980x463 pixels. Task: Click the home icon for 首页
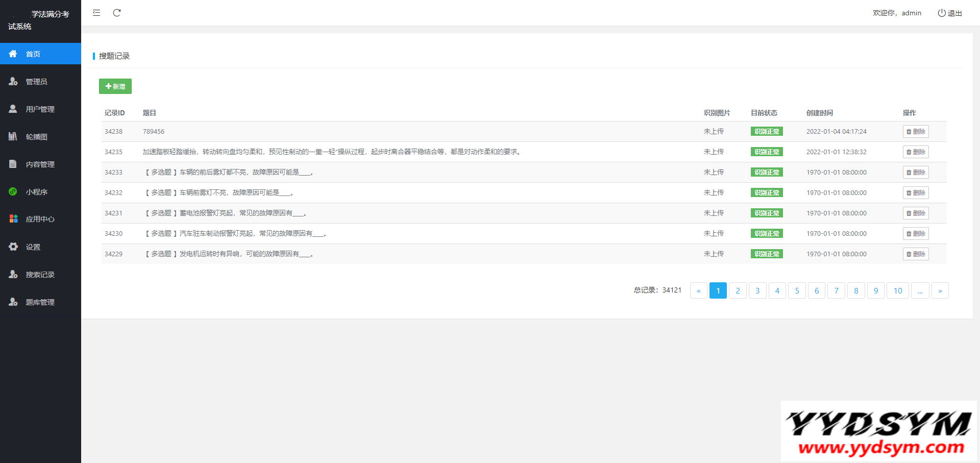click(13, 54)
